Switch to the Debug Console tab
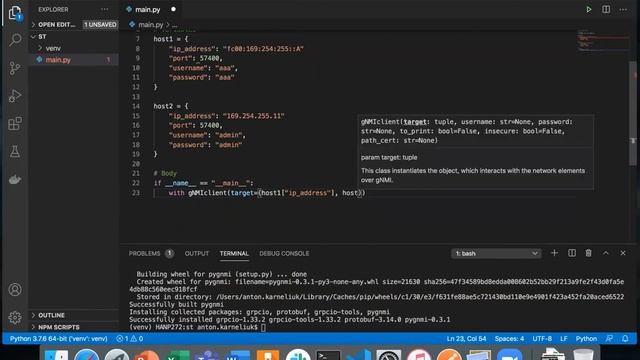This screenshot has height=360, width=640. click(x=284, y=253)
